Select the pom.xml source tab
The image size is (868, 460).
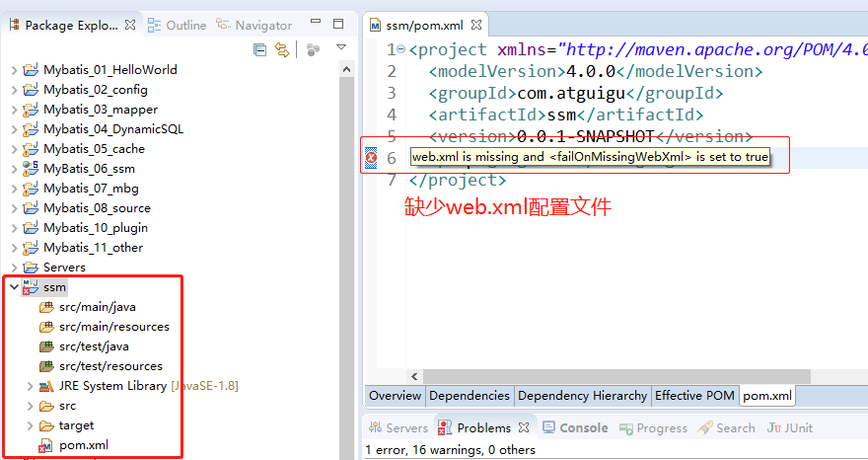(767, 396)
